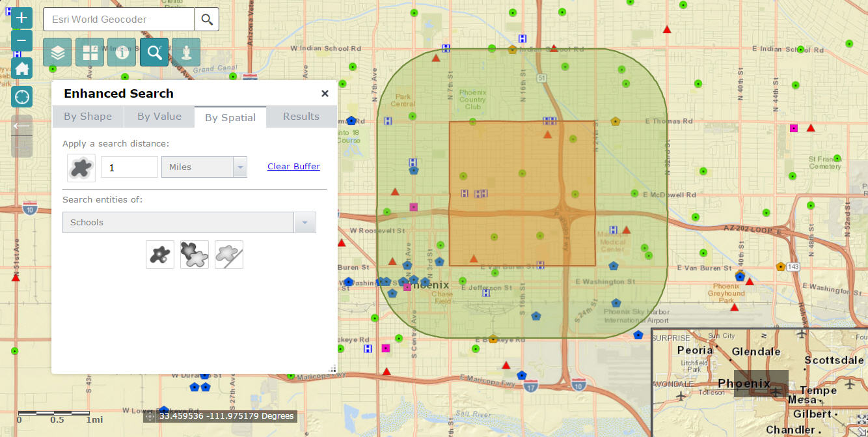The image size is (868, 437).
Task: Click the My Location button
Action: pyautogui.click(x=21, y=97)
